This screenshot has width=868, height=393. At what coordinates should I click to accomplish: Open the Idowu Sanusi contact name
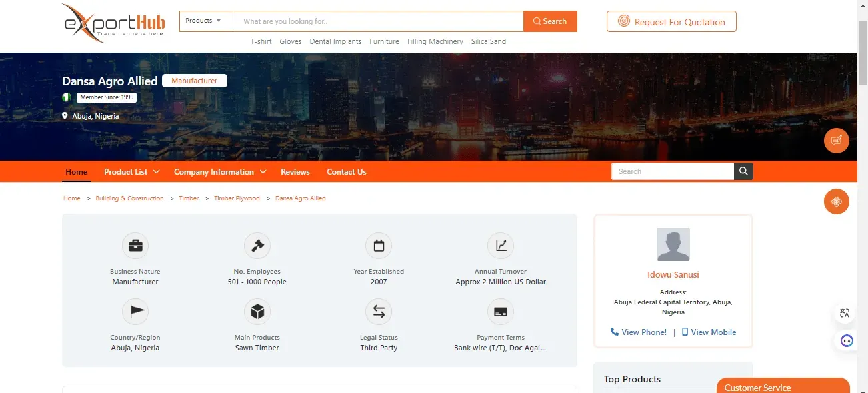tap(673, 274)
